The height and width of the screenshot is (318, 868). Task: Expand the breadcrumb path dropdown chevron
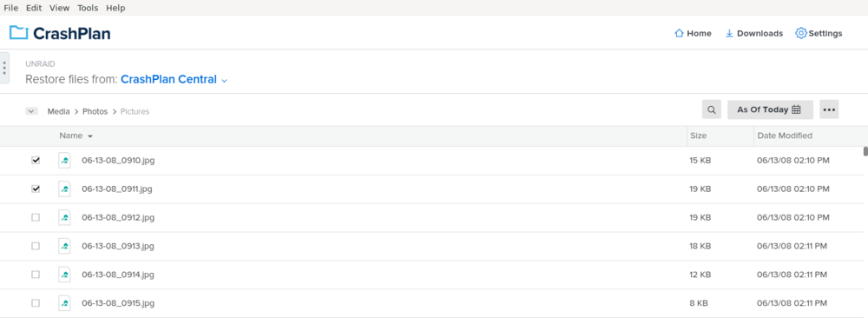tap(31, 111)
